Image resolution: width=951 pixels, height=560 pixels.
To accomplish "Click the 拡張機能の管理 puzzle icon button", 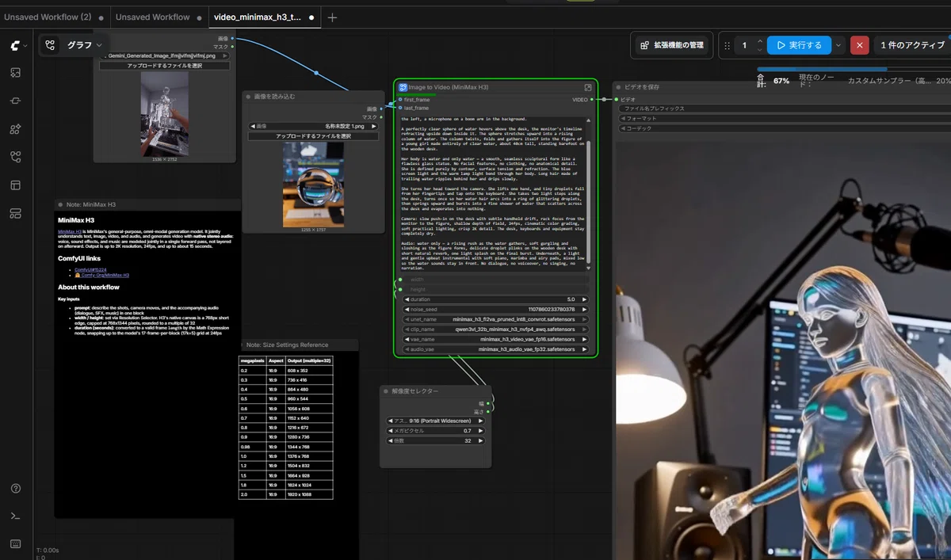I will (672, 45).
